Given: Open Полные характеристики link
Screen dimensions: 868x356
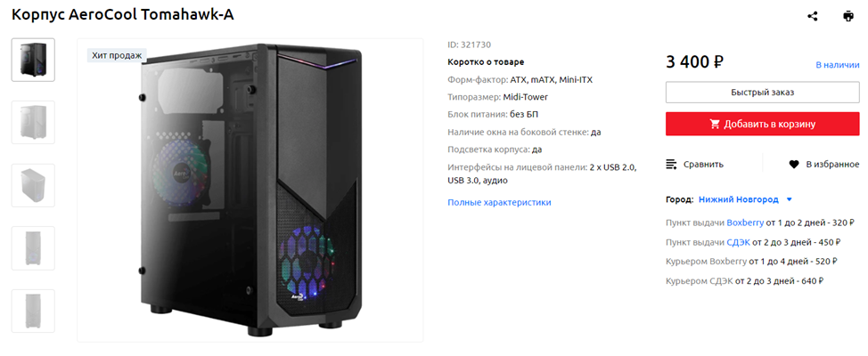Looking at the screenshot, I should (x=499, y=202).
